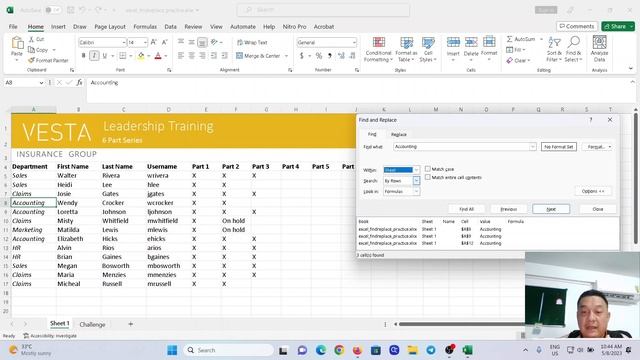Switch to the Challenge sheet tab

[x=92, y=324]
